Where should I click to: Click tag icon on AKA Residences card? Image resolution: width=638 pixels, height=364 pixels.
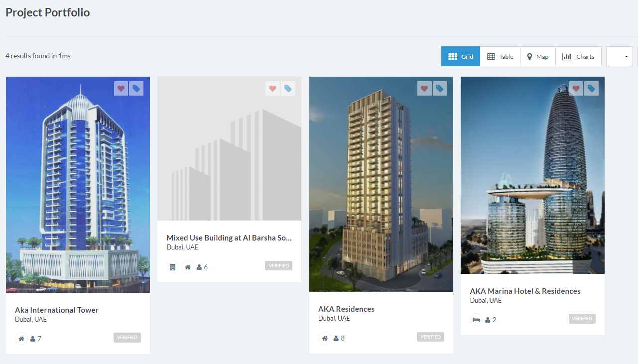(439, 89)
